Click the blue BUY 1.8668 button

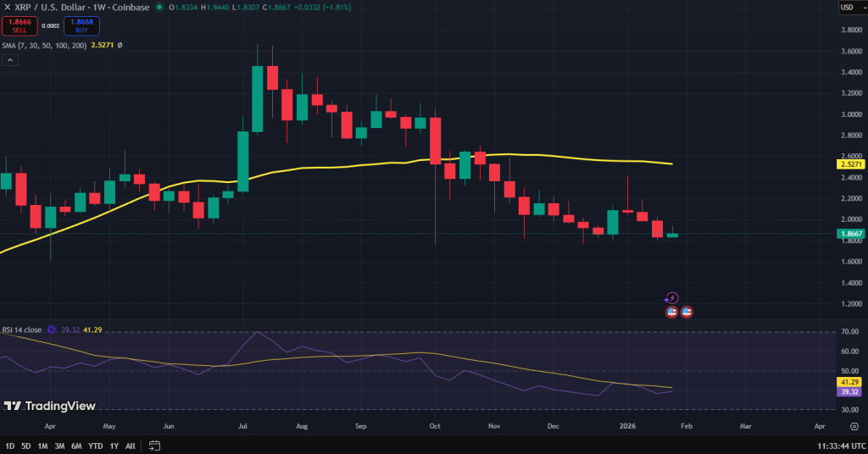point(81,25)
